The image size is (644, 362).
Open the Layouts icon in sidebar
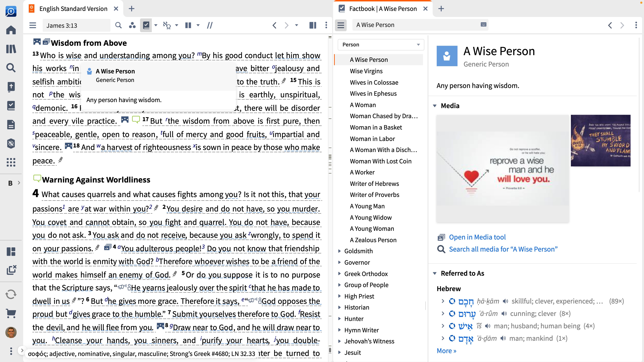[11, 251]
